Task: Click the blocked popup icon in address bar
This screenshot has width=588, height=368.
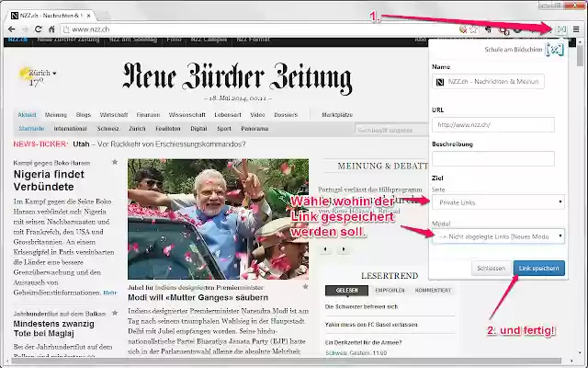Action: 463,29
